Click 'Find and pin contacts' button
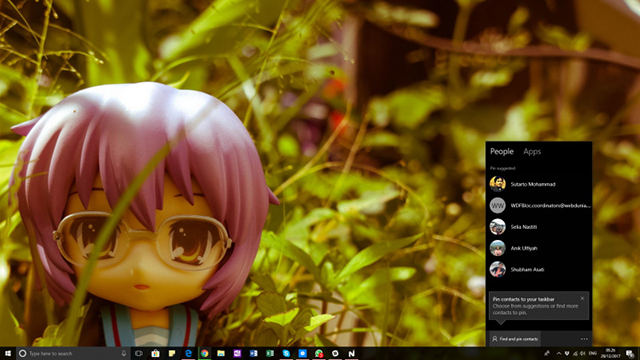Screen dimensions: 640x360 click(x=515, y=339)
